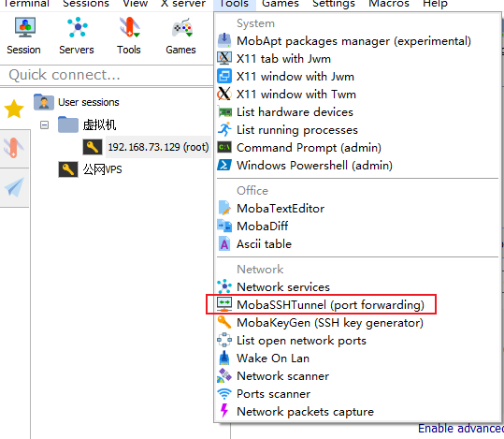Click the Enable advanced link
Screen dimensions: 504x439
coord(461,429)
